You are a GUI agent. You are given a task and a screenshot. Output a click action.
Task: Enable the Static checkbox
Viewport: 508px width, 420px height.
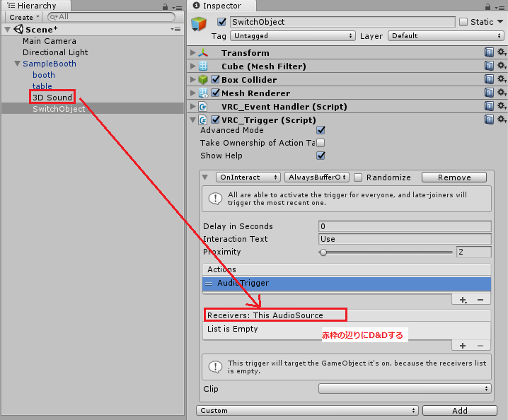tap(463, 22)
